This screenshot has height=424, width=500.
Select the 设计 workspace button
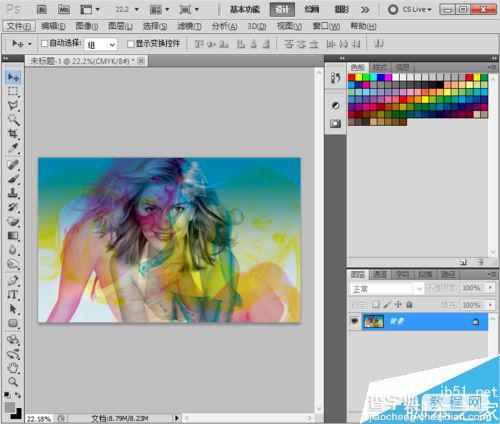[282, 9]
